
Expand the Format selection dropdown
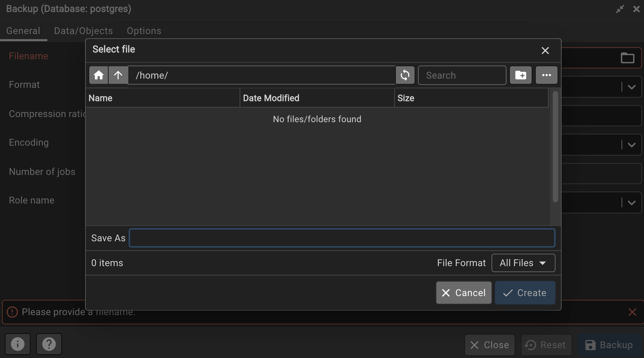[x=632, y=87]
